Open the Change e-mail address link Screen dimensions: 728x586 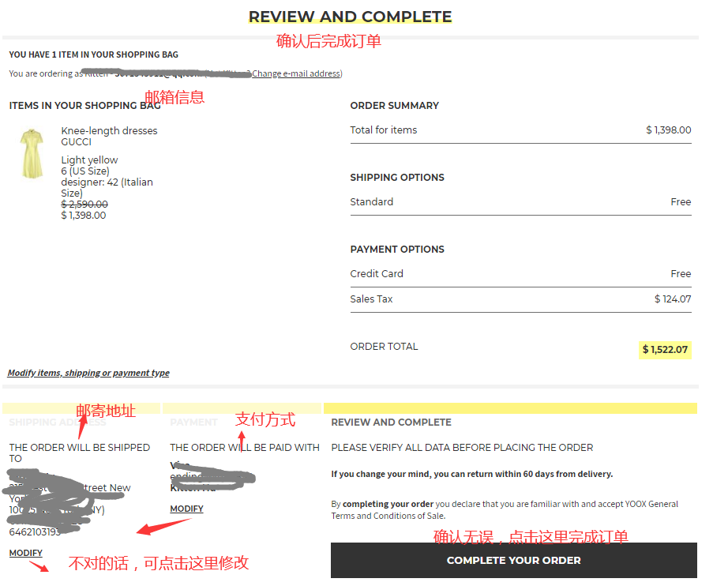pyautogui.click(x=296, y=73)
